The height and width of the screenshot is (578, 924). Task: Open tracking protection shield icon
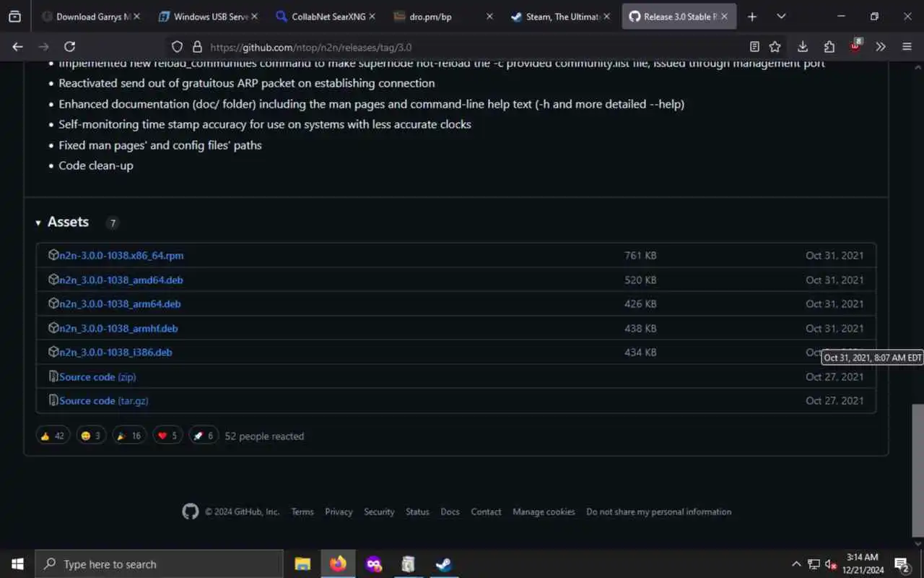point(177,47)
